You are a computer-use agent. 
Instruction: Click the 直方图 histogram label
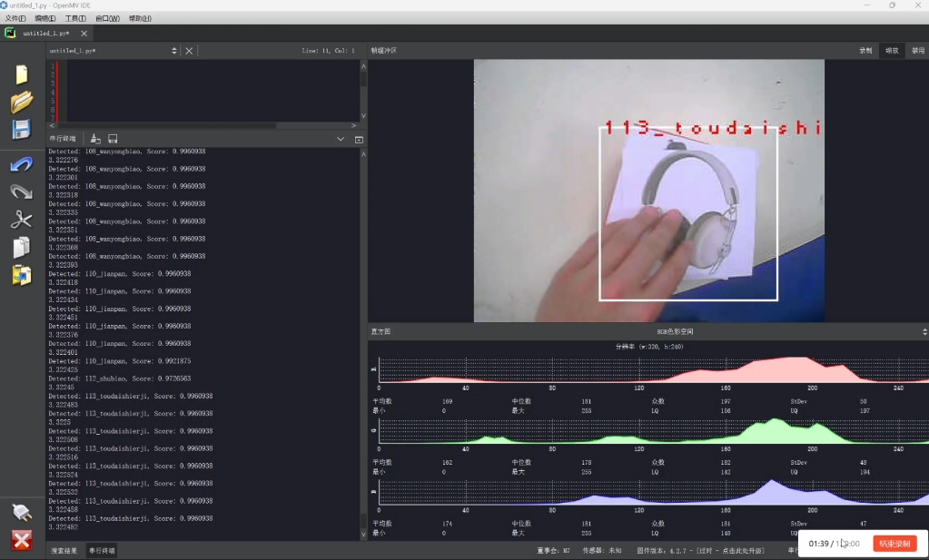pyautogui.click(x=380, y=331)
